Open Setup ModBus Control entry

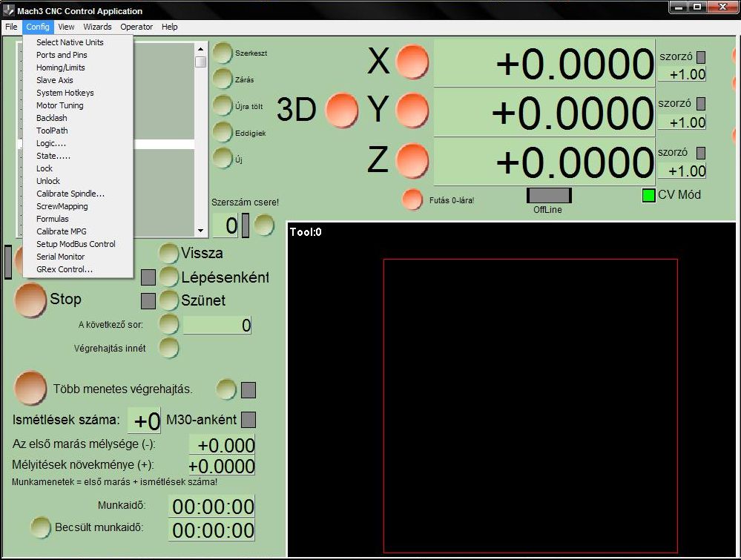click(77, 244)
